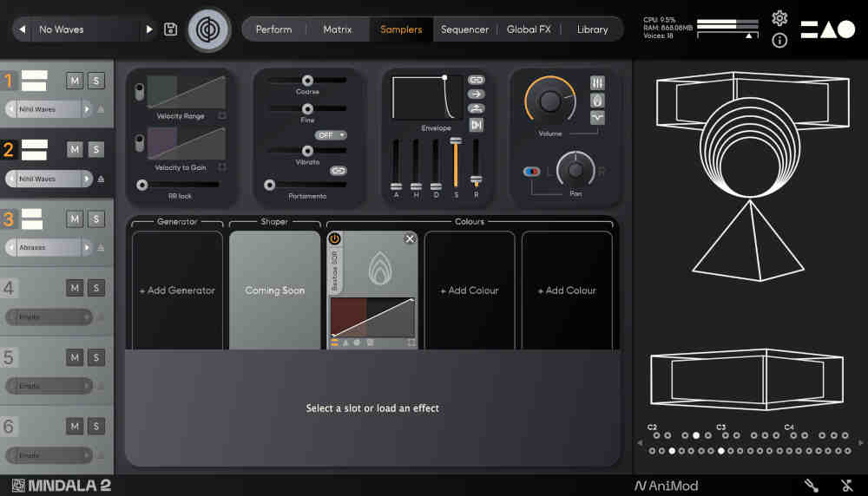Viewport: 868px width, 496px height.
Task: Remove the colour effect with its X button
Action: [x=410, y=238]
